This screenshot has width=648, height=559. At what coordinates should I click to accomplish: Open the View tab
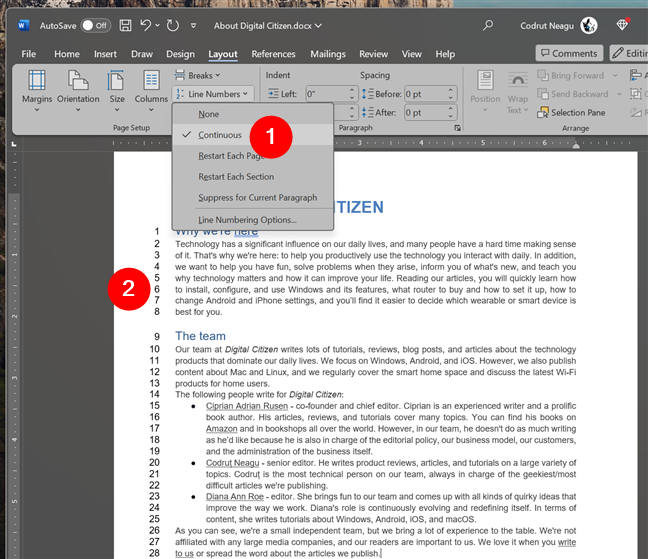(412, 54)
